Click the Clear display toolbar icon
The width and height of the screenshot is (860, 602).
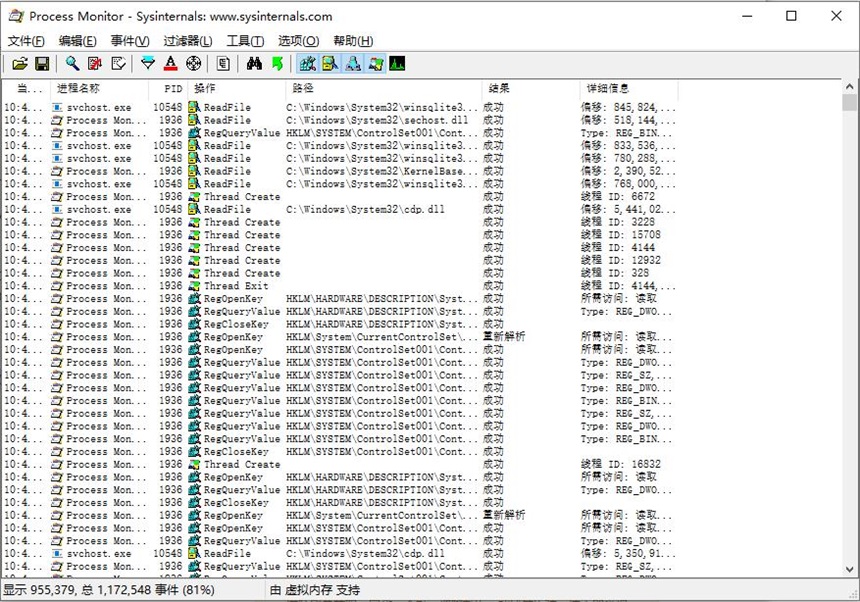click(118, 64)
